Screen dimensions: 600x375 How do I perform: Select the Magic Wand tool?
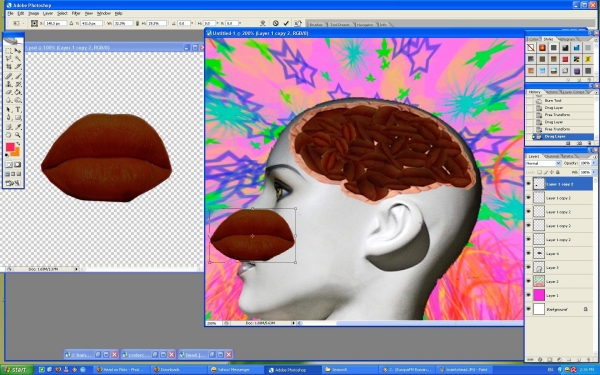click(18, 59)
